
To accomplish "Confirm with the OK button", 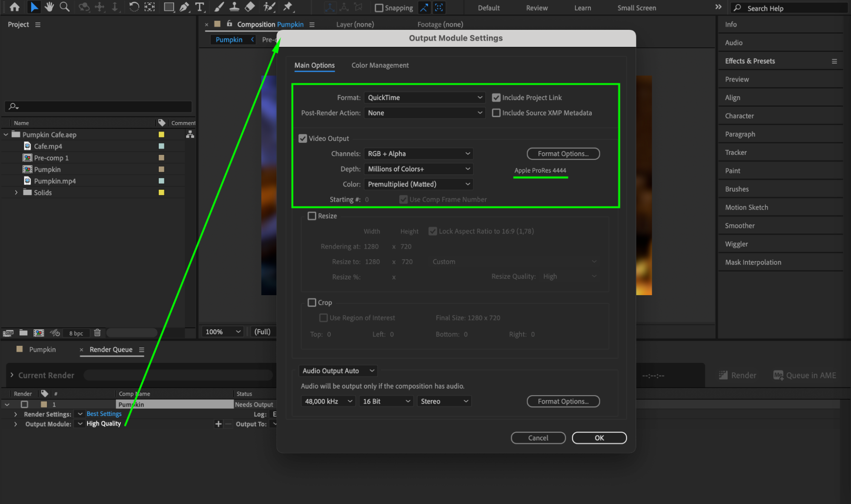I will (599, 438).
